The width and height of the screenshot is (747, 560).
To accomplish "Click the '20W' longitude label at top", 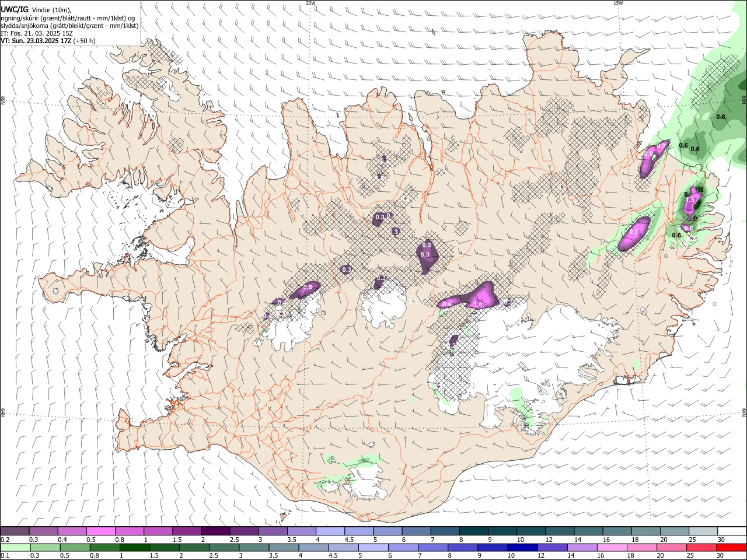I will pyautogui.click(x=311, y=3).
